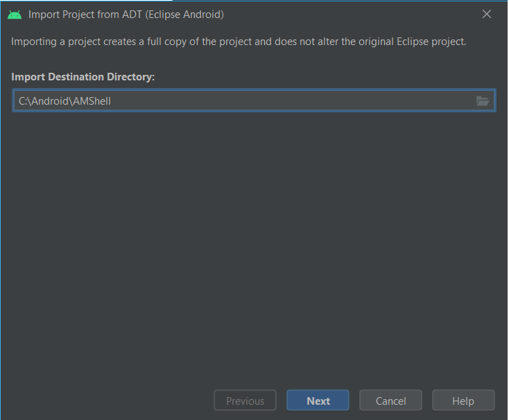Screen dimensions: 509x420
Task: Focus the Import Destination Directory field
Action: click(243, 101)
